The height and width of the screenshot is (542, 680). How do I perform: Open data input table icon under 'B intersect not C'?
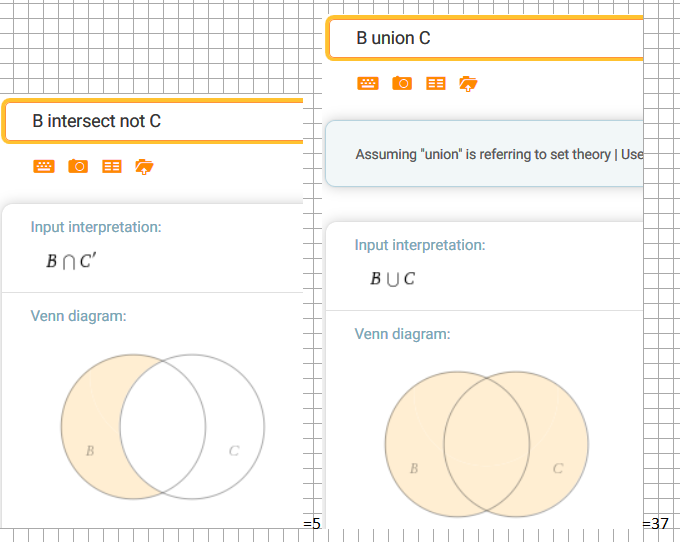pos(112,166)
